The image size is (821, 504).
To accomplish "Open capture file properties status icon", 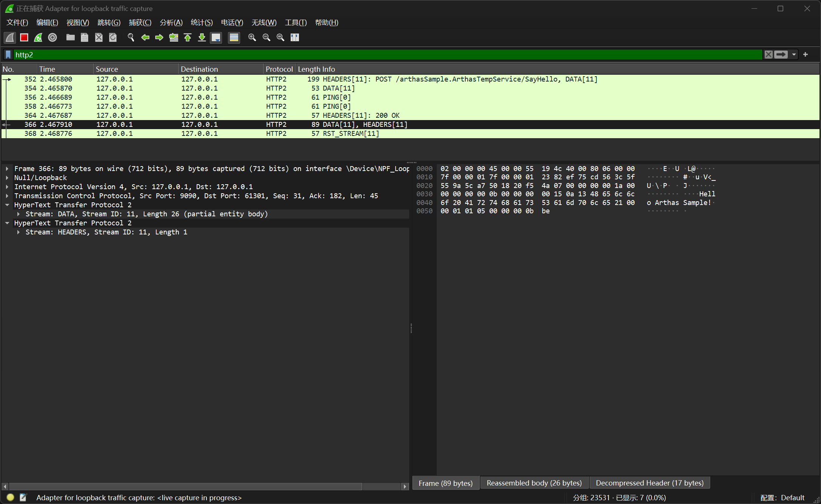I will point(23,498).
